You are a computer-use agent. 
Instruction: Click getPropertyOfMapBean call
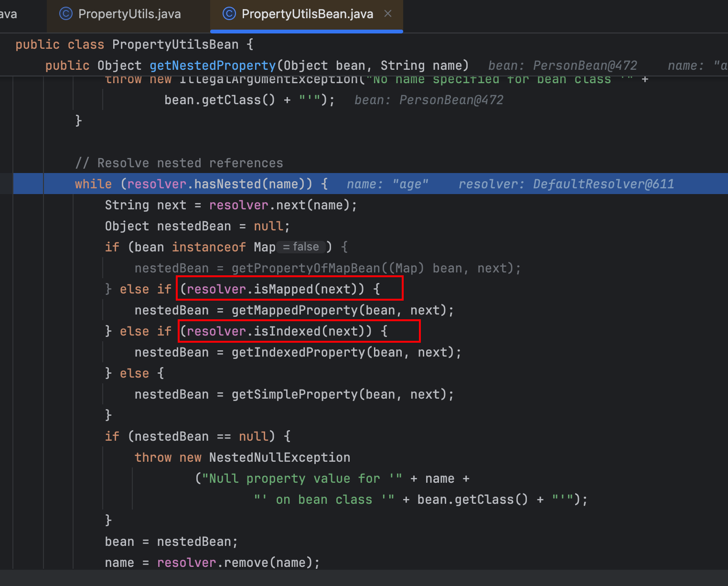[x=376, y=268]
